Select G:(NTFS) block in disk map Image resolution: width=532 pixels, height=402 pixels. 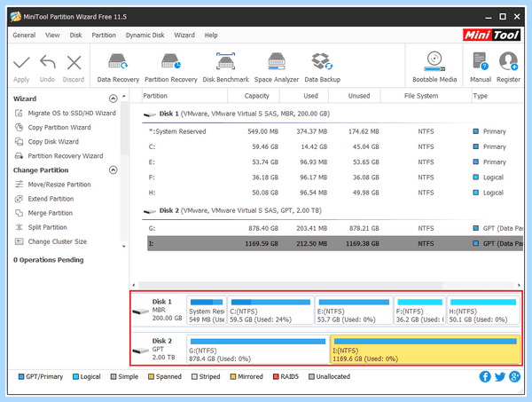click(x=258, y=349)
